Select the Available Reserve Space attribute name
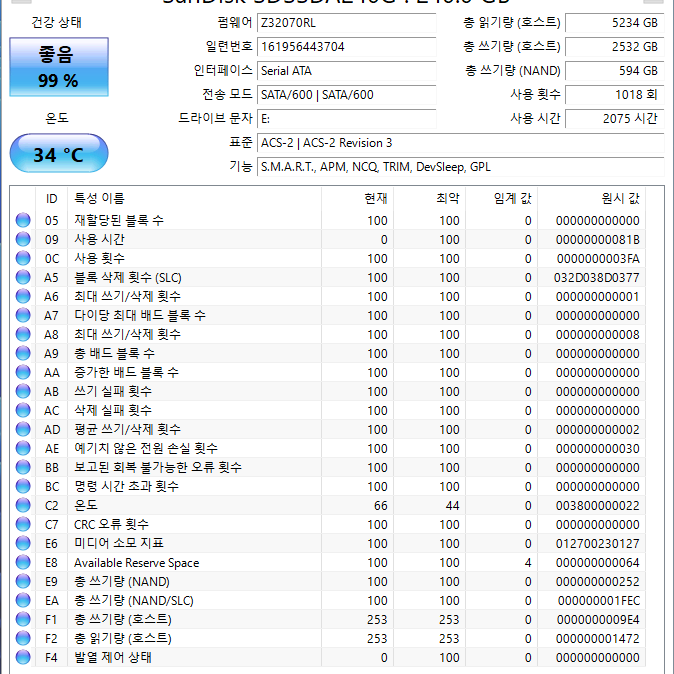Screen dimensions: 674x674 137,563
